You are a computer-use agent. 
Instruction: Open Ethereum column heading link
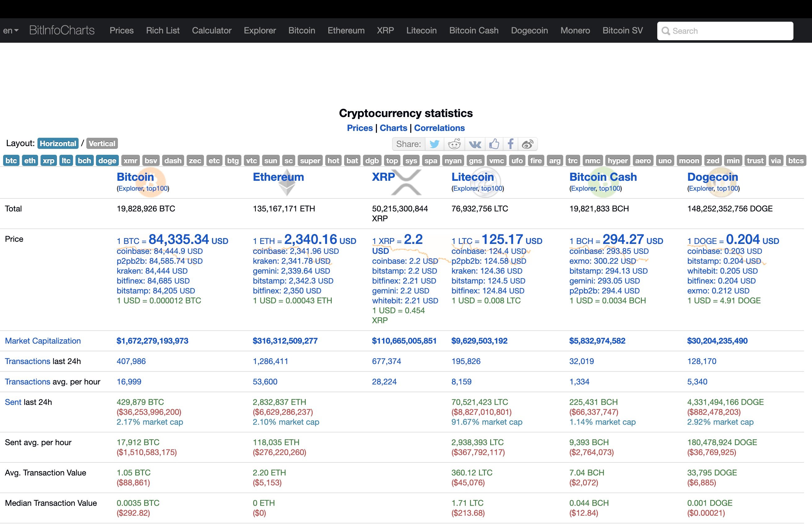279,177
